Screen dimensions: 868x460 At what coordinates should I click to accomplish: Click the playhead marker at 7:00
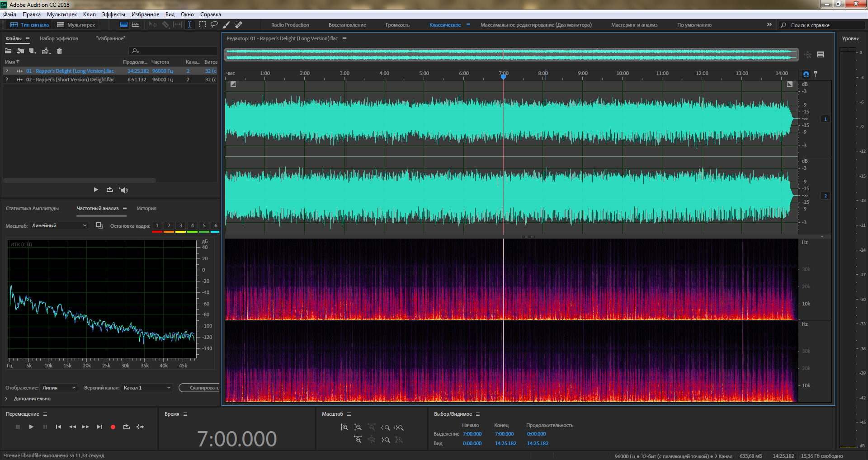[x=503, y=77]
